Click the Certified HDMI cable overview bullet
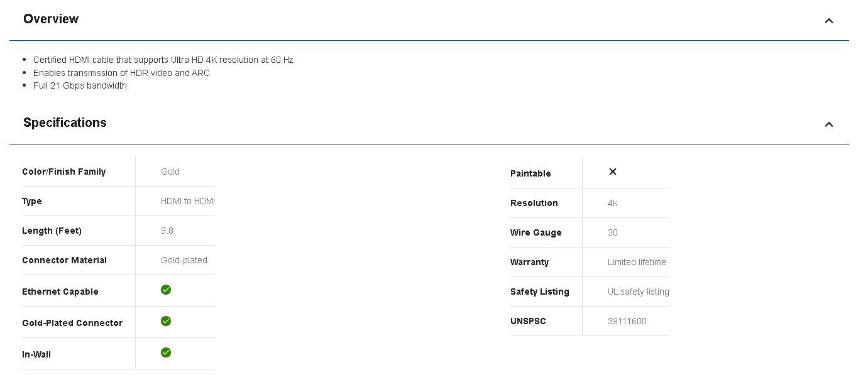The height and width of the screenshot is (382, 868). tap(163, 60)
